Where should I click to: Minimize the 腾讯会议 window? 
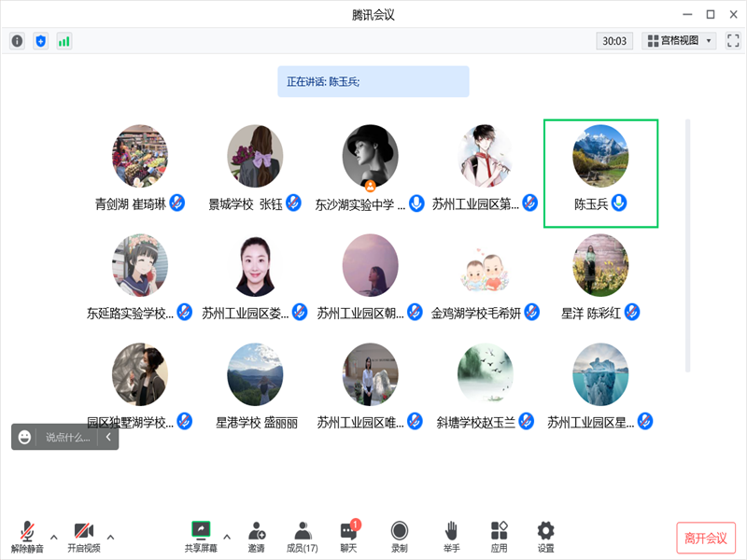point(687,15)
